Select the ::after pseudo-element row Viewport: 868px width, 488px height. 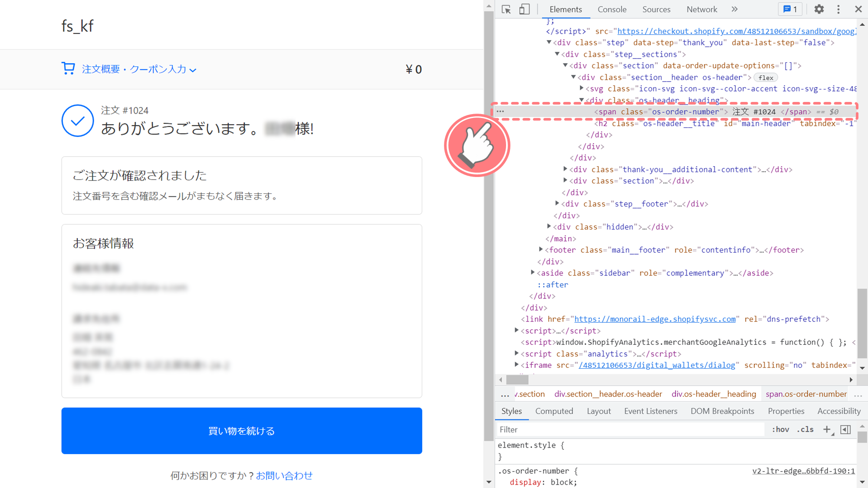552,285
